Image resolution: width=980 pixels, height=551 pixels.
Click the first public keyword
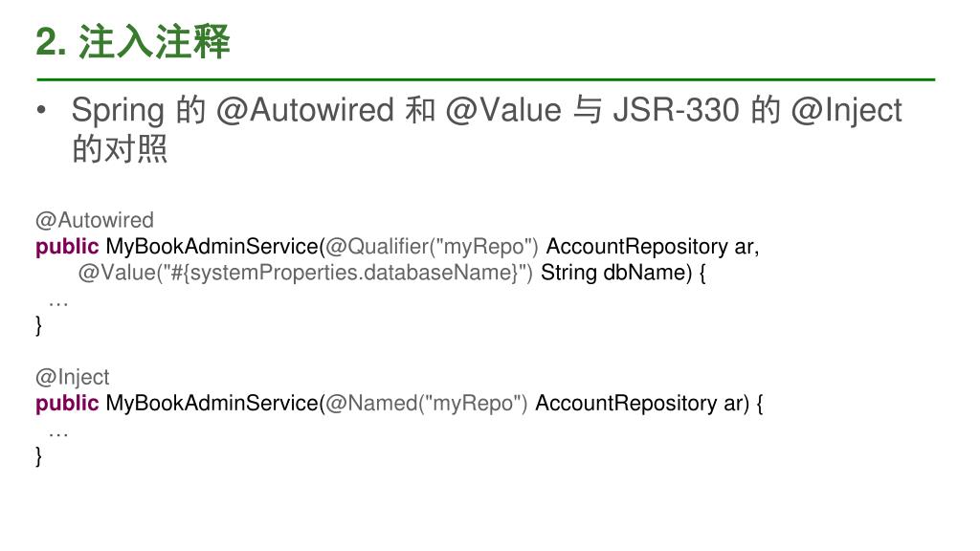tap(67, 247)
